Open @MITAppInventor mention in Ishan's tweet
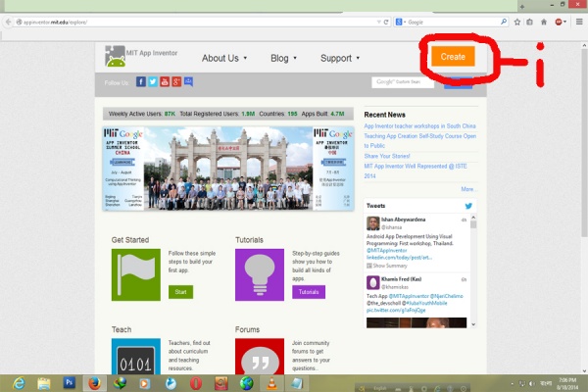The width and height of the screenshot is (588, 392). (387, 250)
